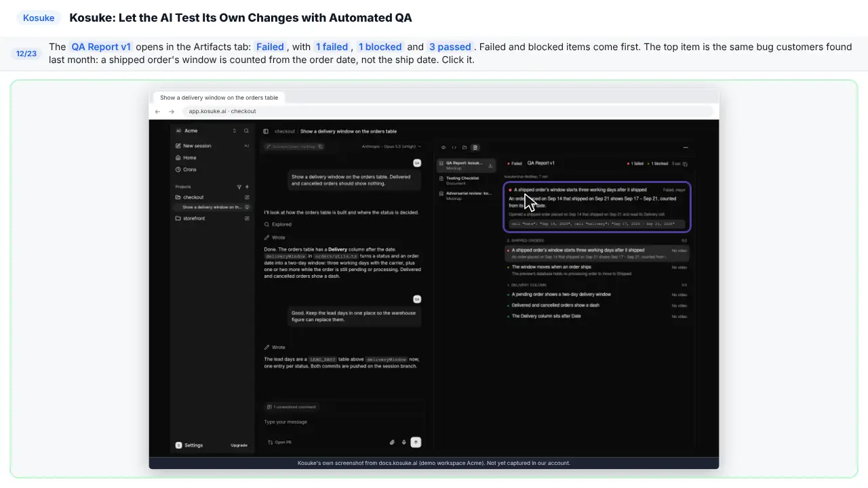Select 'The window moves when an order ships' item
This screenshot has height=488, width=868.
[597, 270]
